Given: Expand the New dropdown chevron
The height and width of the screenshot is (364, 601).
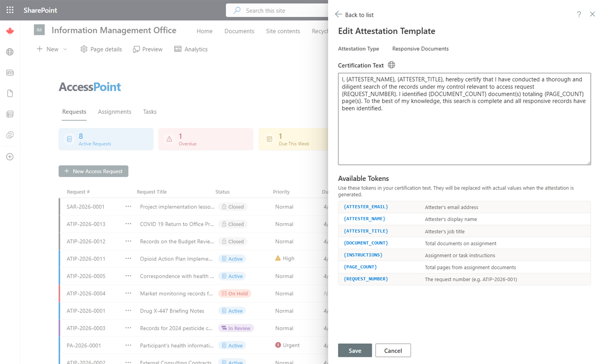Looking at the screenshot, I should (65, 49).
